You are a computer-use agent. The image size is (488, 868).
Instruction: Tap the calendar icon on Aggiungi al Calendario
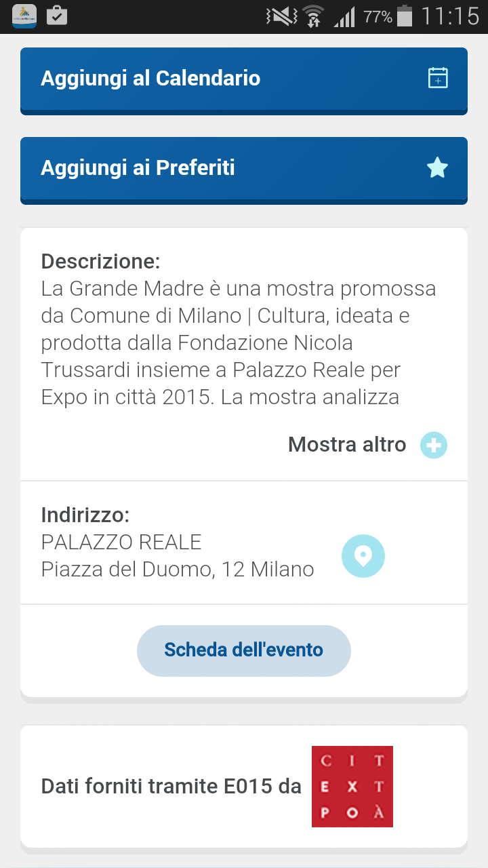point(438,78)
